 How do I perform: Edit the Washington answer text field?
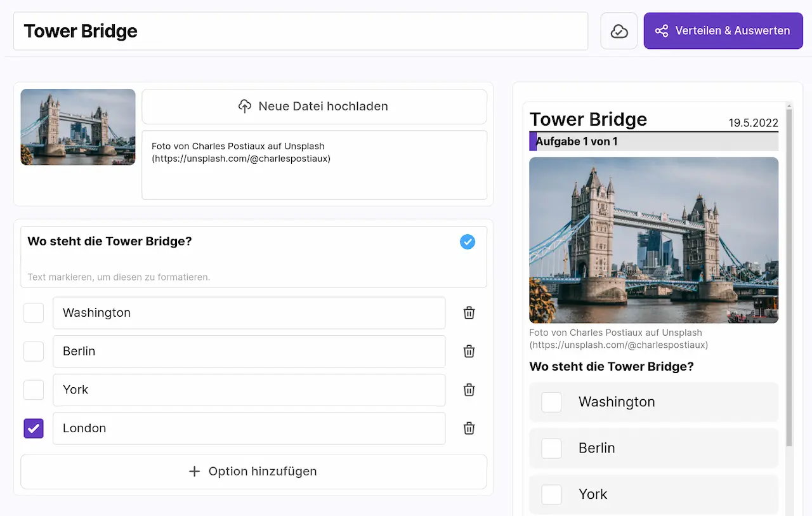click(249, 313)
